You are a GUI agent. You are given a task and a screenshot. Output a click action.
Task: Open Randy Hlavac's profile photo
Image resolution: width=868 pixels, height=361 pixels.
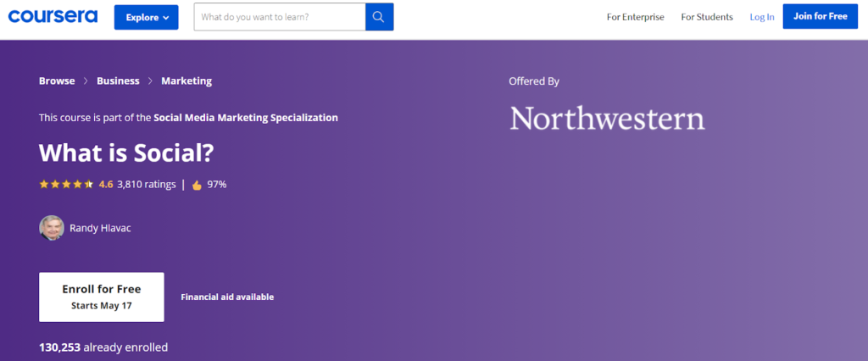[x=52, y=228]
